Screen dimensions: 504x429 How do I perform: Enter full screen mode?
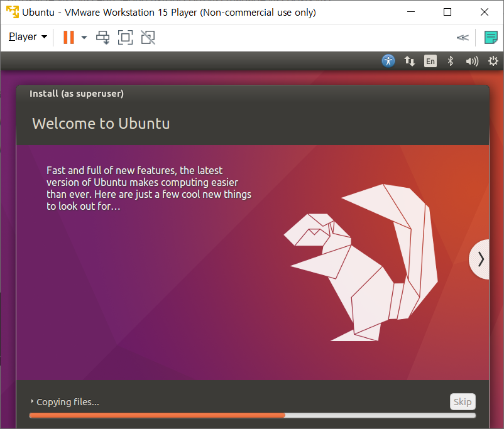125,37
